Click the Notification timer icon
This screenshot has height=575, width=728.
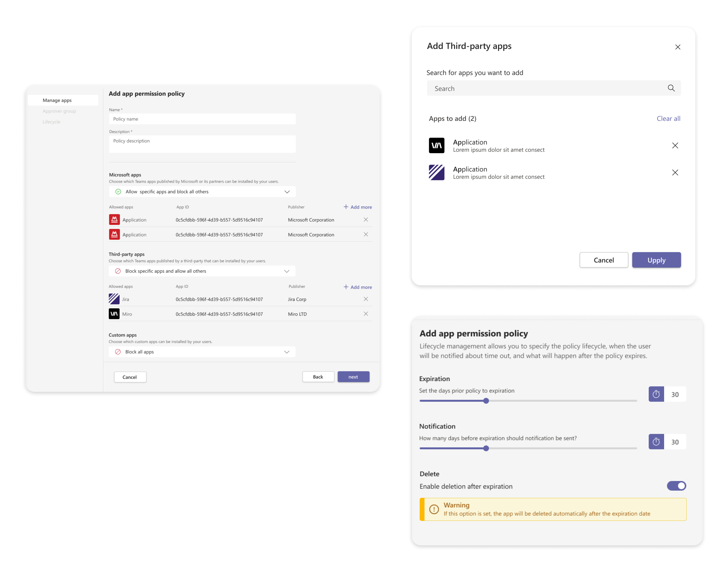tap(656, 442)
